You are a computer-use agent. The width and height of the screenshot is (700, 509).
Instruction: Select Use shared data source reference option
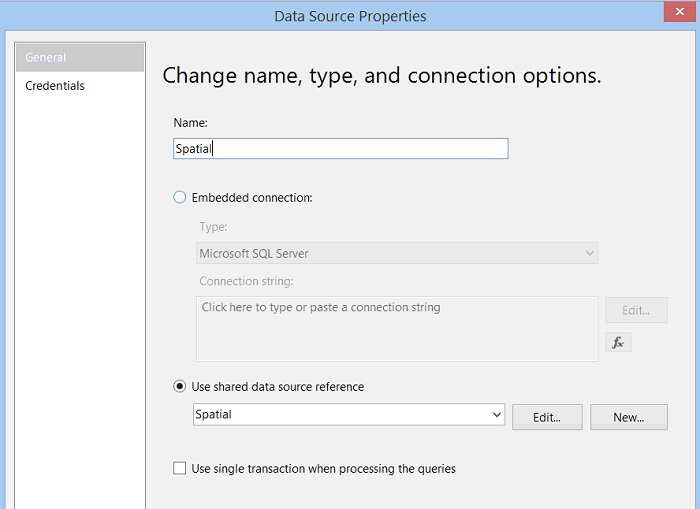pos(180,387)
